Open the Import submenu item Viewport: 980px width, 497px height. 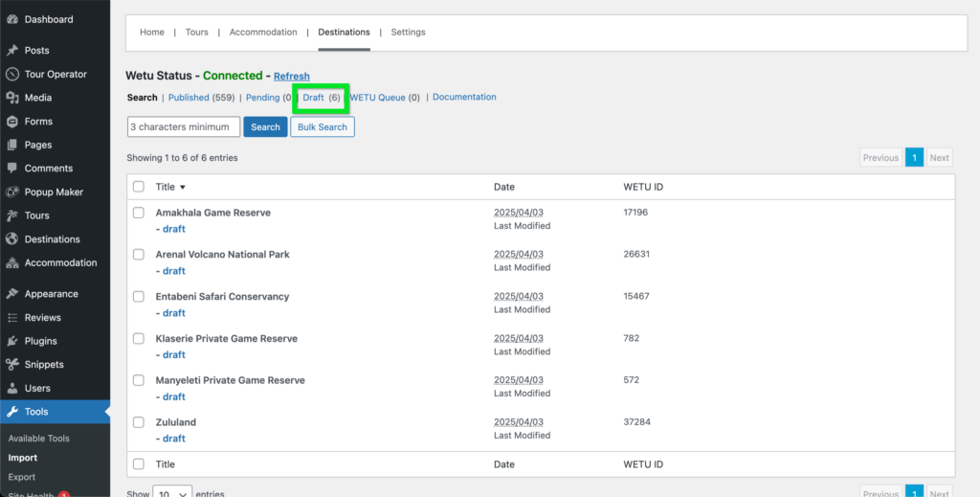click(23, 458)
